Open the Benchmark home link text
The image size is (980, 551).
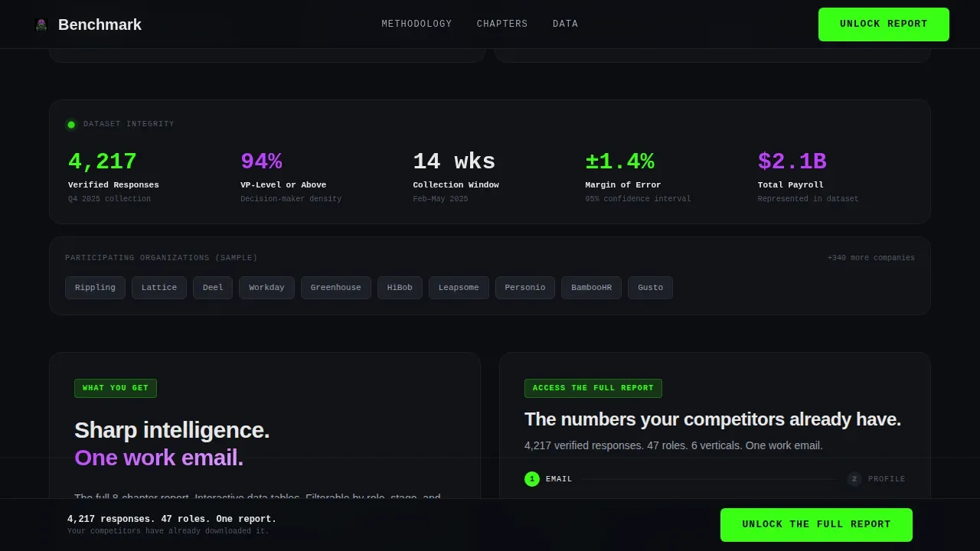100,24
